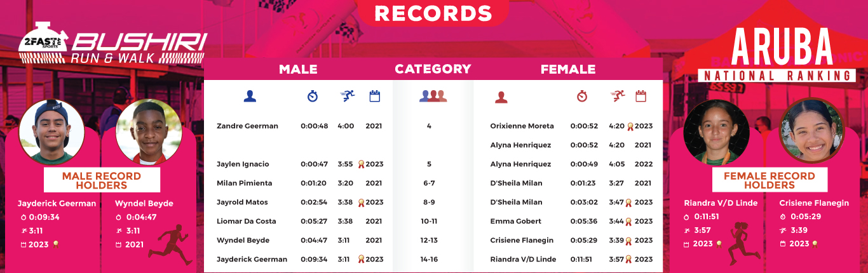Click the blue male person icon
868x273 pixels.
(250, 97)
